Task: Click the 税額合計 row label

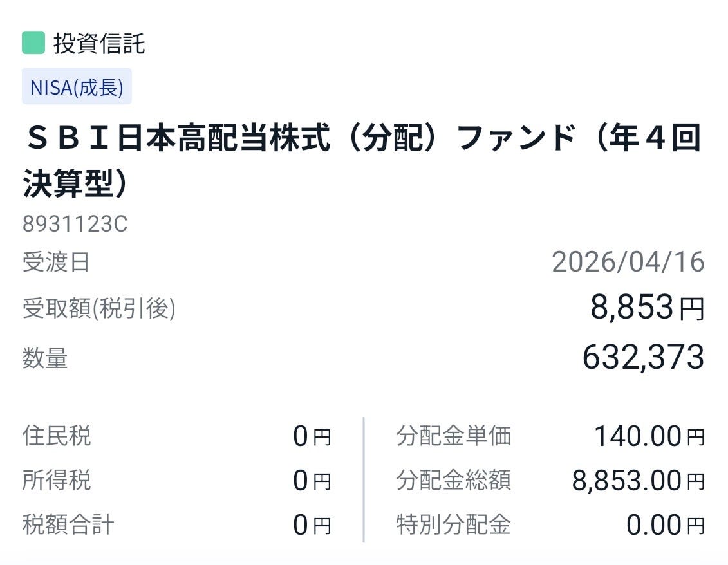Action: 68,524
